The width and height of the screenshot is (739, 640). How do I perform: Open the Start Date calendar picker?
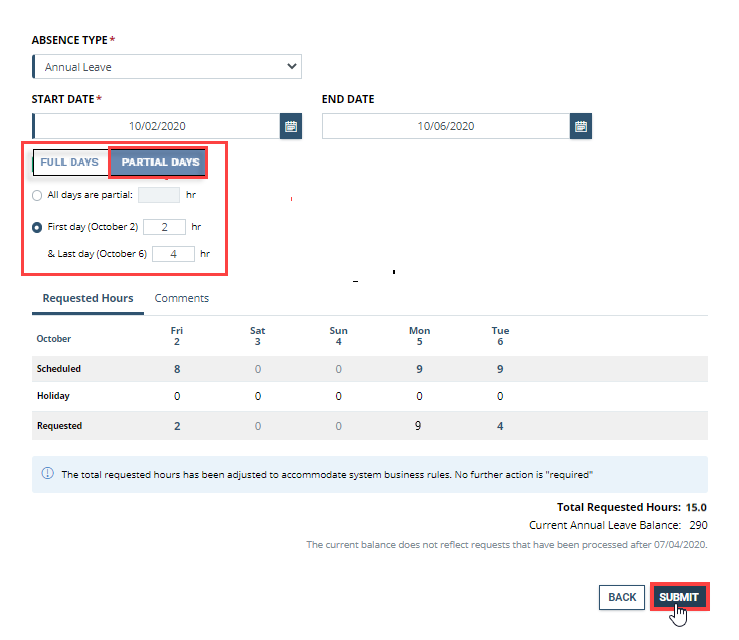click(291, 126)
